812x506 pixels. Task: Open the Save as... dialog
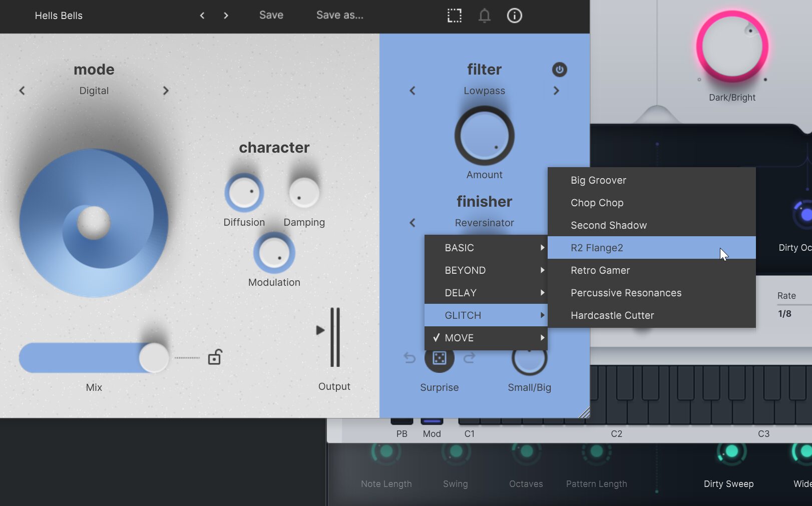pos(340,15)
